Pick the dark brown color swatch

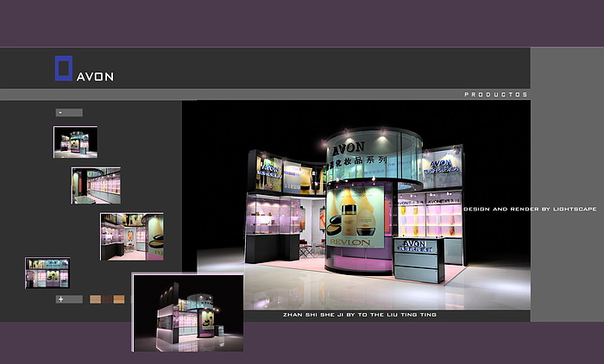[107, 299]
